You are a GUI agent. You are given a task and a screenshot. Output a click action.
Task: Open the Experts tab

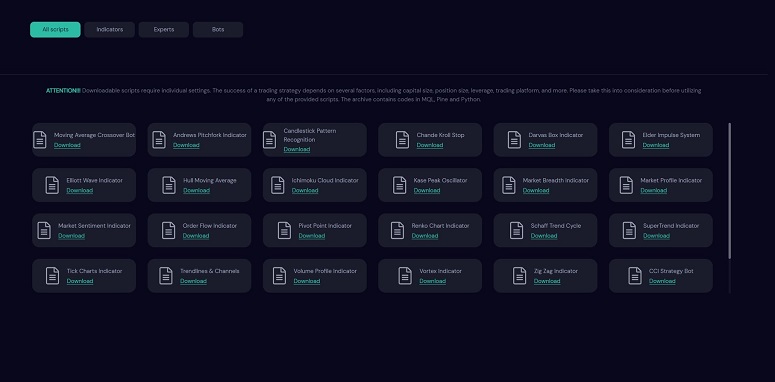(164, 30)
